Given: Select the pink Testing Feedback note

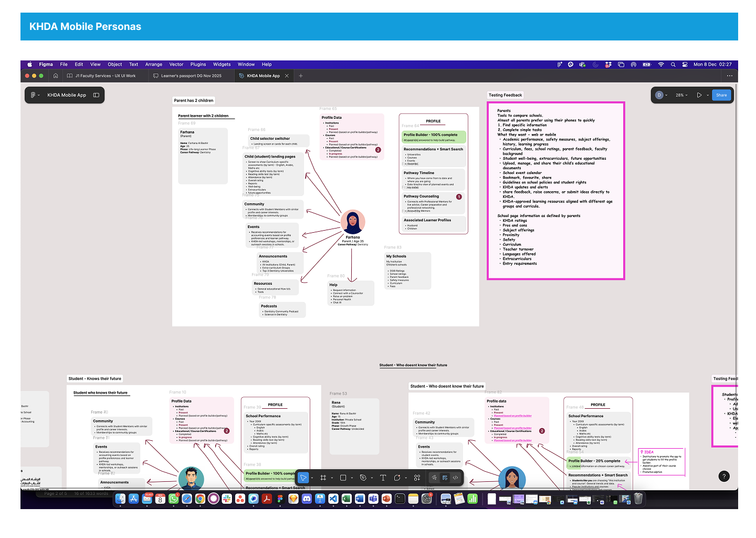Looking at the screenshot, I should point(555,191).
